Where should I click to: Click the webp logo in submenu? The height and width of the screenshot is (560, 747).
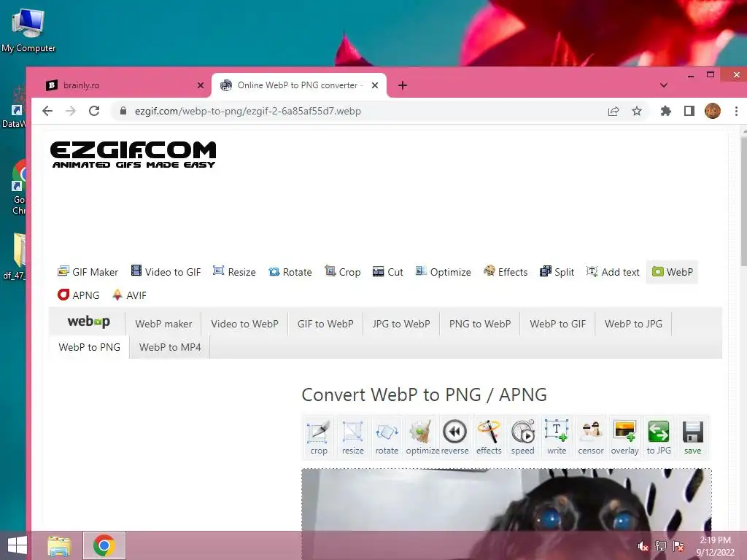(88, 322)
